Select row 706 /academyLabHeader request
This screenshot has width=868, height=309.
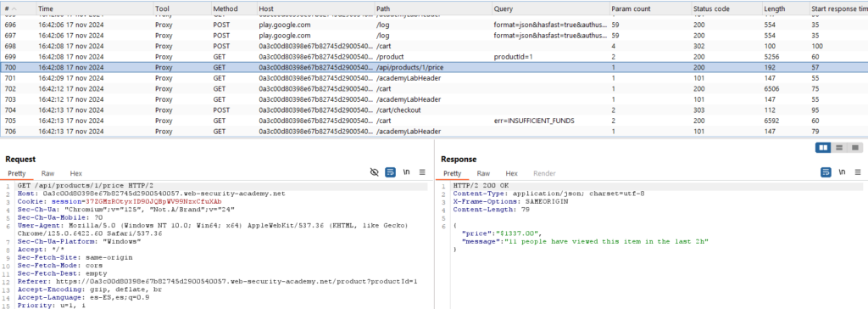[x=434, y=132]
